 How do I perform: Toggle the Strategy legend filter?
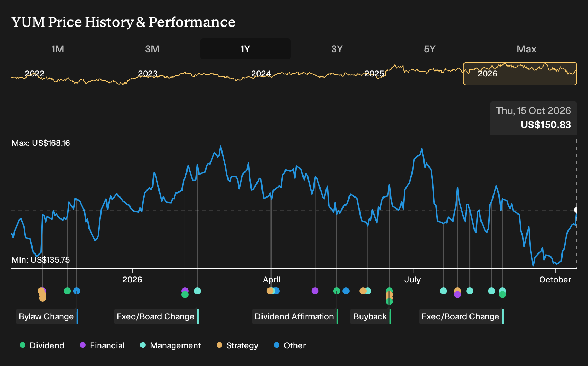[237, 345]
